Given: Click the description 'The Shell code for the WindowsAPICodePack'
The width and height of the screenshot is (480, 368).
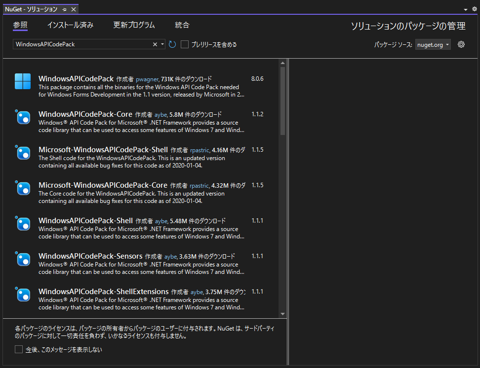Looking at the screenshot, I should (132, 162).
